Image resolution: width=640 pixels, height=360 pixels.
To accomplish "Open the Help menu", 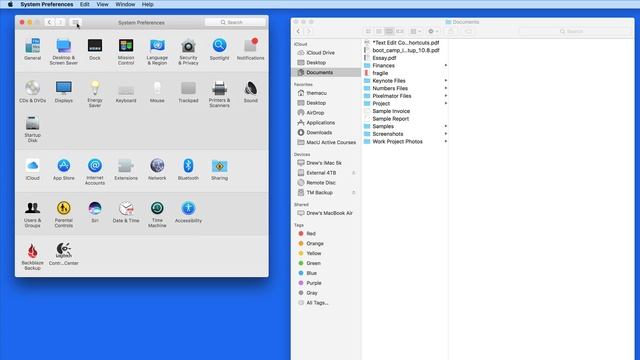I will [x=148, y=4].
